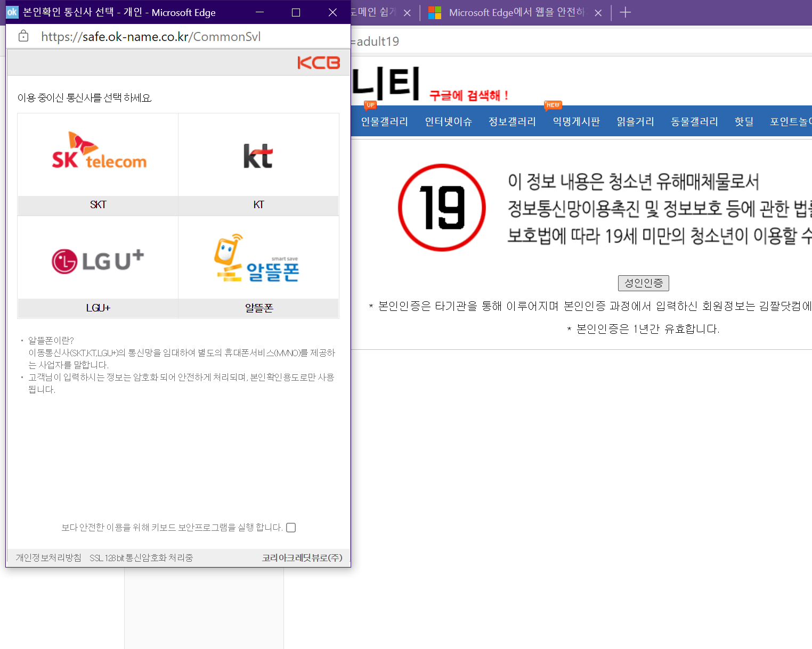Click the 알뜰폰이란? explanation text
The height and width of the screenshot is (649, 812).
(51, 340)
